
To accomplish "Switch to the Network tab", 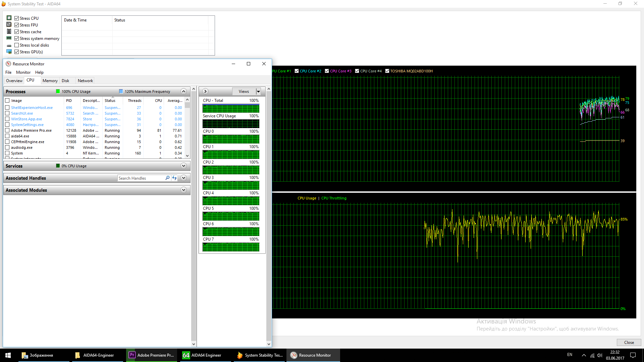I will [85, 80].
